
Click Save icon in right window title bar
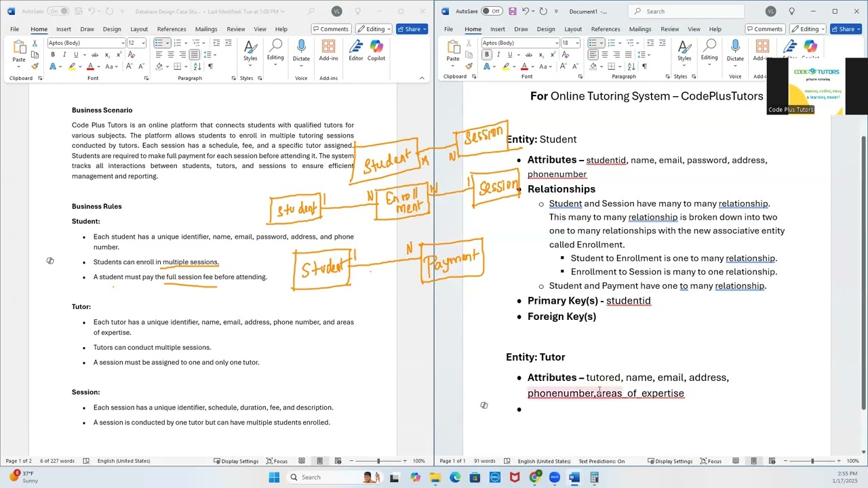point(512,12)
